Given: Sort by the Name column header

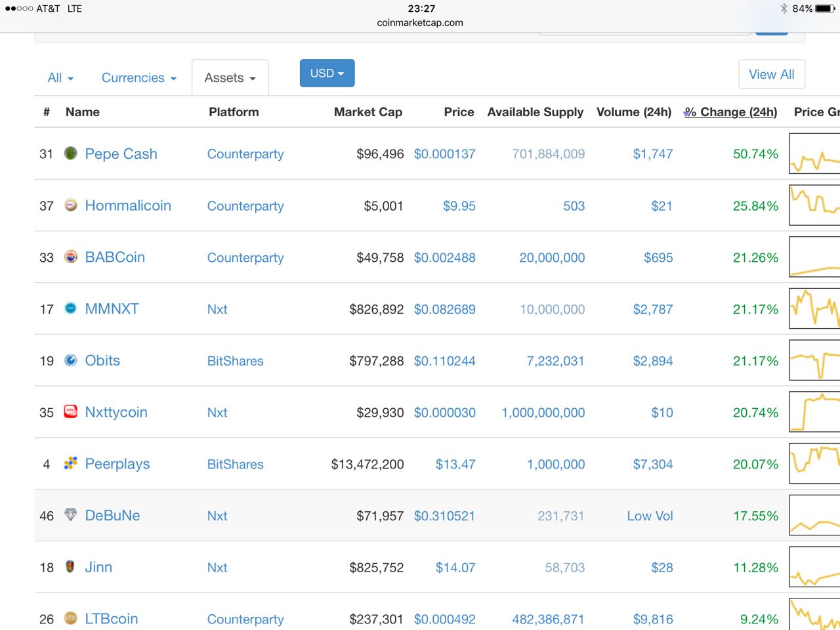Looking at the screenshot, I should click(x=83, y=112).
